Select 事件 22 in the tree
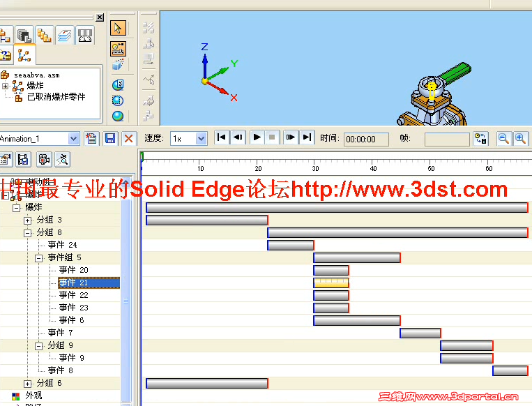The image size is (532, 406). (x=74, y=295)
